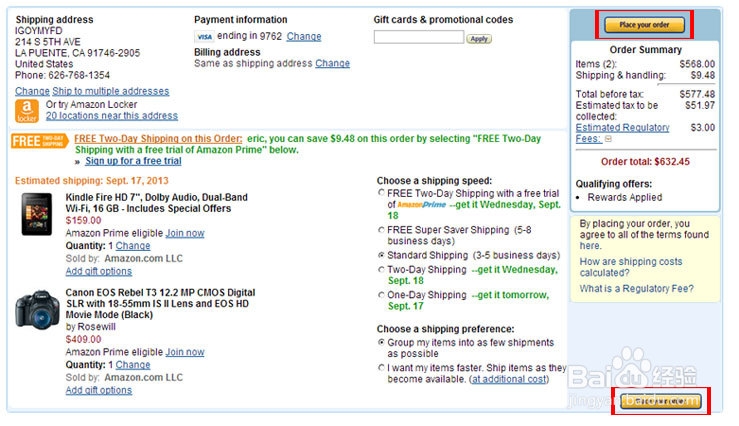
Task: Select FREE Two-Day Shipping with Prime trial
Action: (381, 192)
